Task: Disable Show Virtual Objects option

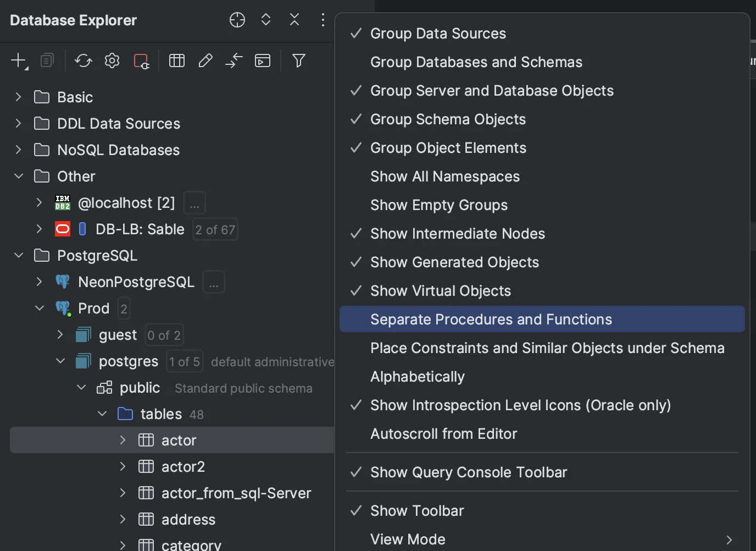Action: coord(440,291)
